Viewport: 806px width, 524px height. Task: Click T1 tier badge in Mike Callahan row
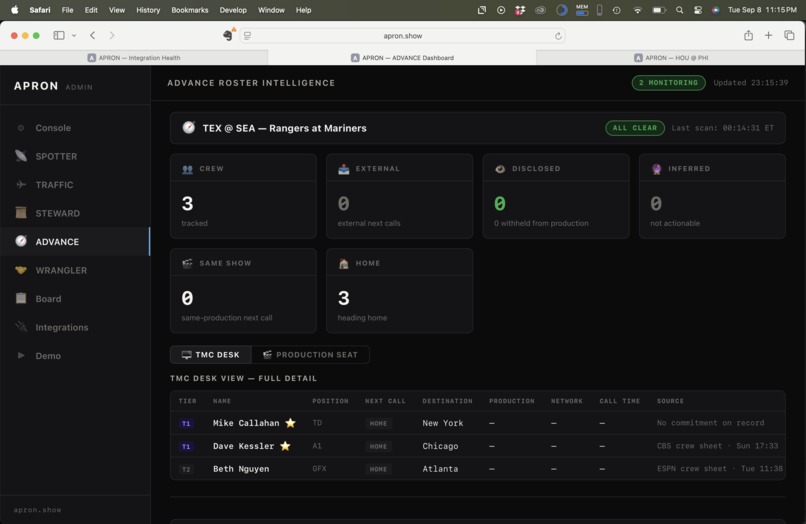[186, 423]
